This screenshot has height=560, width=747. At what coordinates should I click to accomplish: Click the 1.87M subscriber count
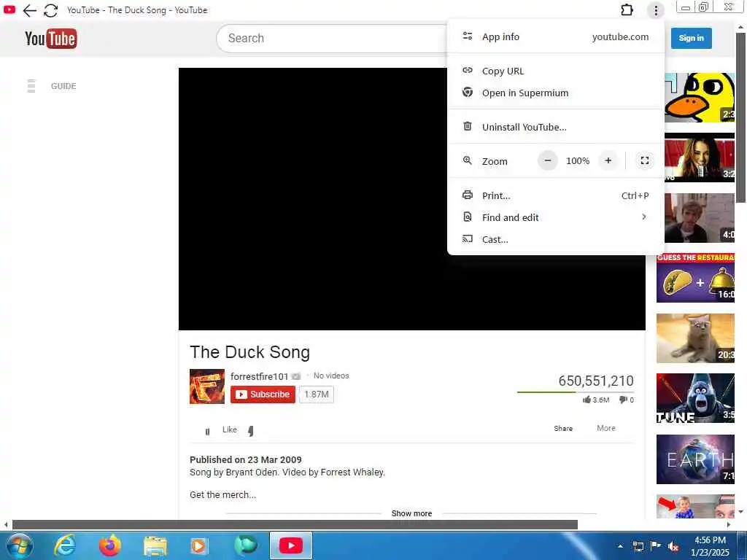pos(317,394)
